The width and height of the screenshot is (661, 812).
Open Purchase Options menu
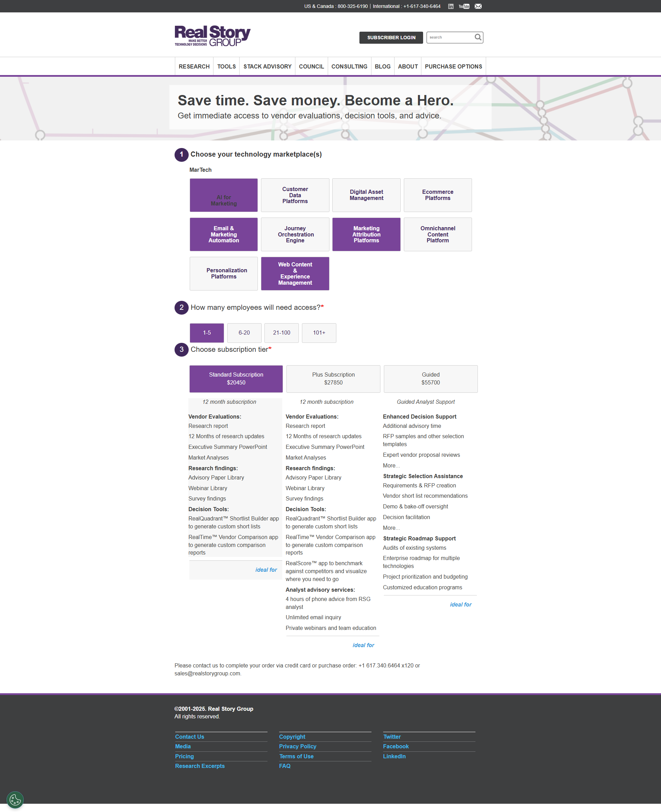coord(453,66)
